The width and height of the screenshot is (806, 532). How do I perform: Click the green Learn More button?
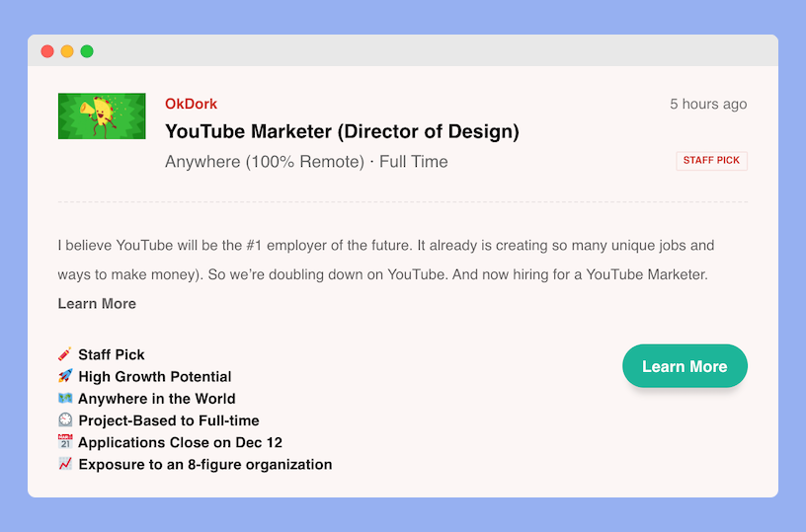point(685,366)
